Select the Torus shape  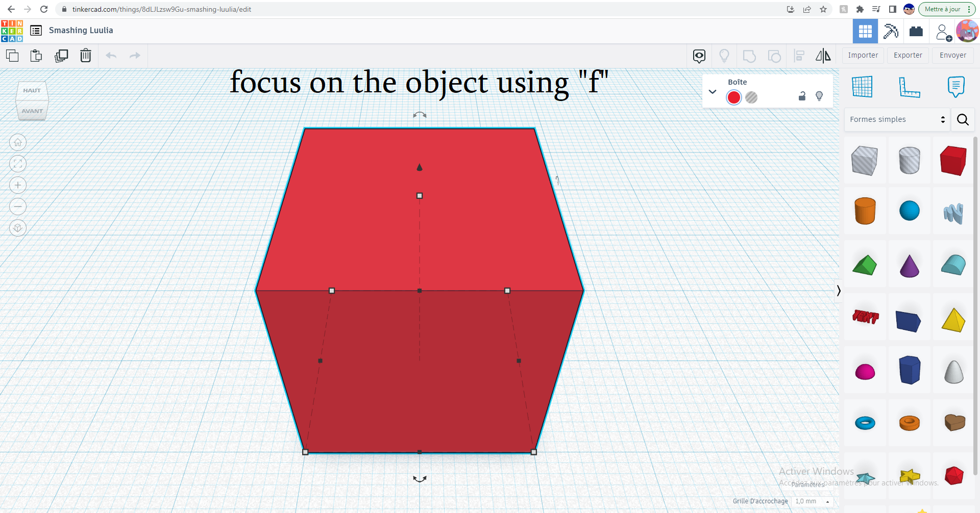[865, 423]
